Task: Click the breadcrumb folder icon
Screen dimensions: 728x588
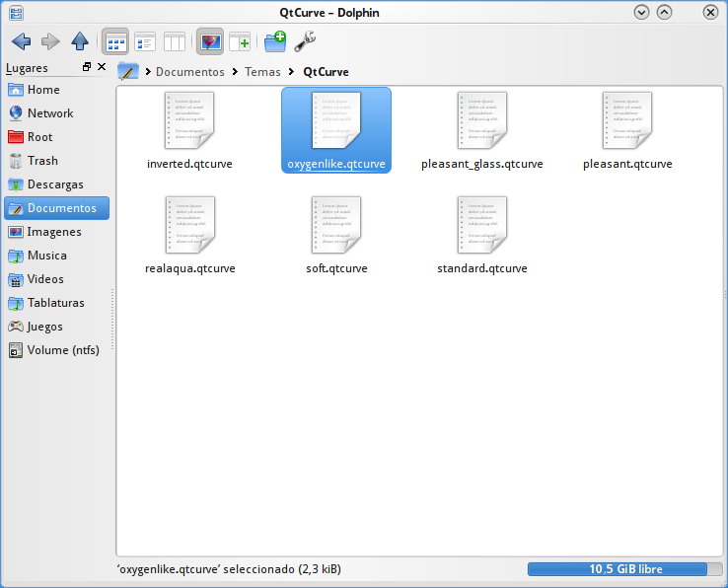Action: pos(128,71)
